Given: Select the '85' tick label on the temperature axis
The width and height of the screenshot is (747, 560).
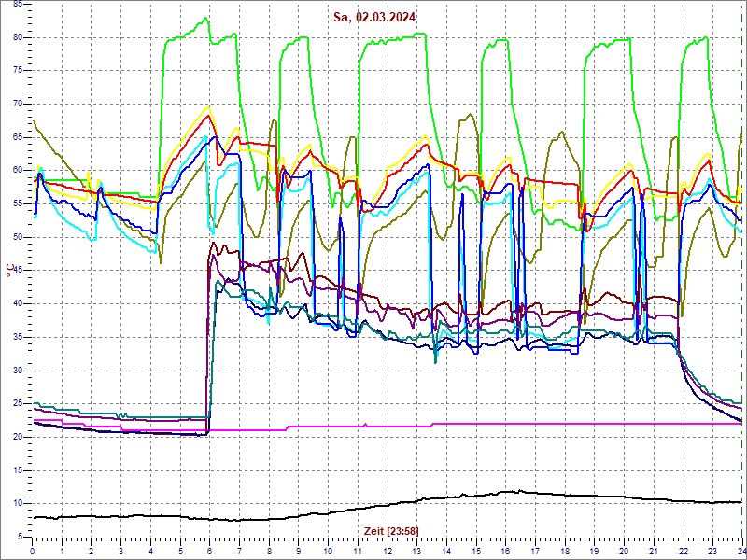Looking at the screenshot, I should (x=18, y=4).
